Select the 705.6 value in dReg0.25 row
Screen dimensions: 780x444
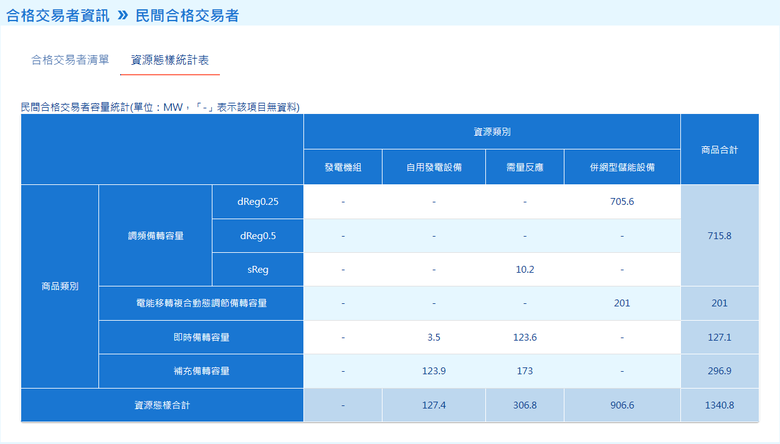pos(622,202)
